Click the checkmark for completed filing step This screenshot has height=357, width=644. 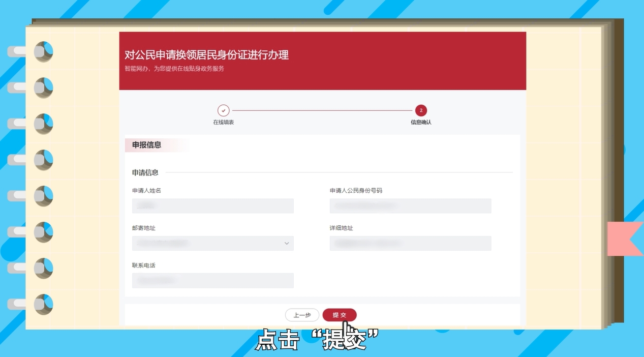[223, 110]
